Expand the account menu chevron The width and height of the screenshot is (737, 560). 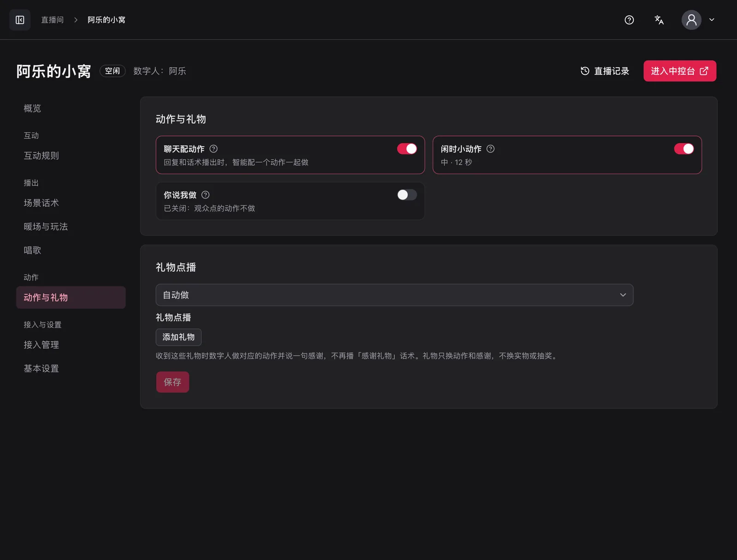coord(712,20)
